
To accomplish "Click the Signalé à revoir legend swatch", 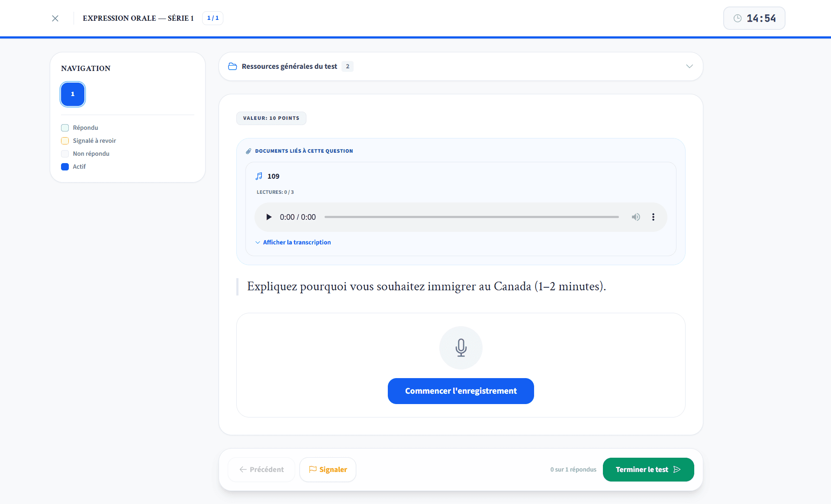I will pos(65,141).
